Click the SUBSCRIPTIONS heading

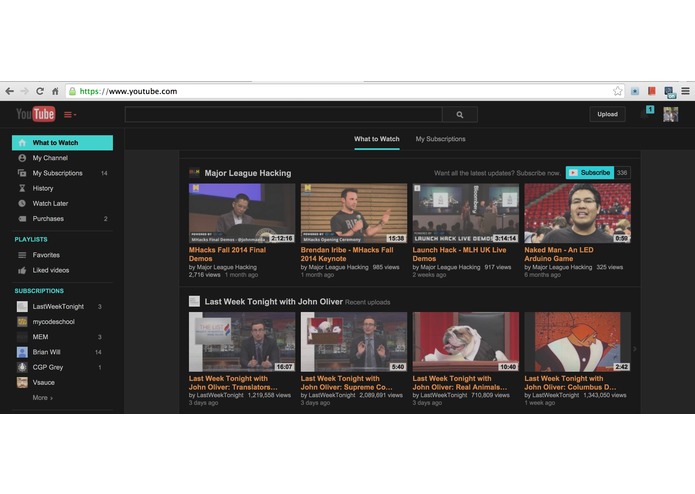39,291
